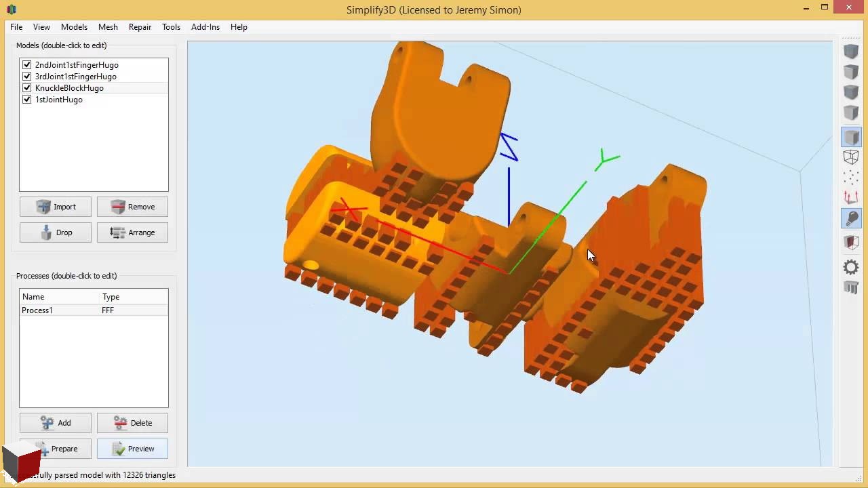
Task: Click the FFF type cell
Action: tap(108, 310)
